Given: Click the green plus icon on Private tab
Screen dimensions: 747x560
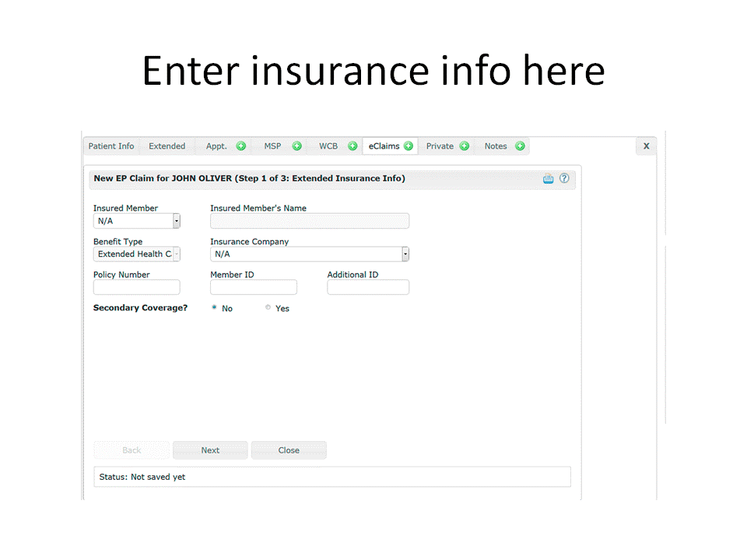Looking at the screenshot, I should click(x=465, y=145).
